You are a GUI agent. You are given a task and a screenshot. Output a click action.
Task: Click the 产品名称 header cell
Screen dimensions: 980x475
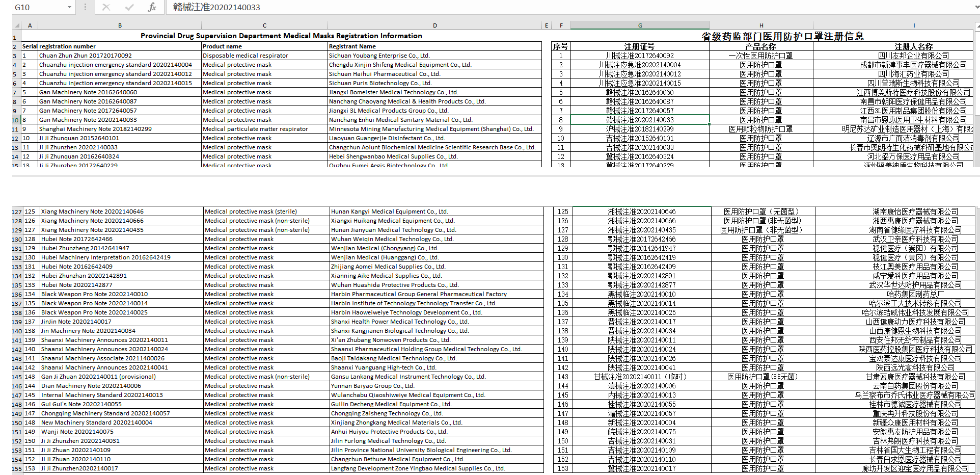point(761,46)
